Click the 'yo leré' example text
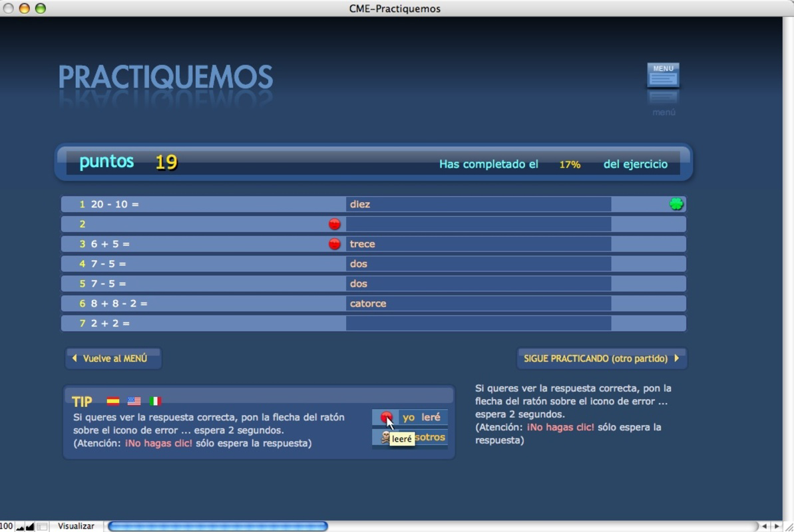 point(421,417)
